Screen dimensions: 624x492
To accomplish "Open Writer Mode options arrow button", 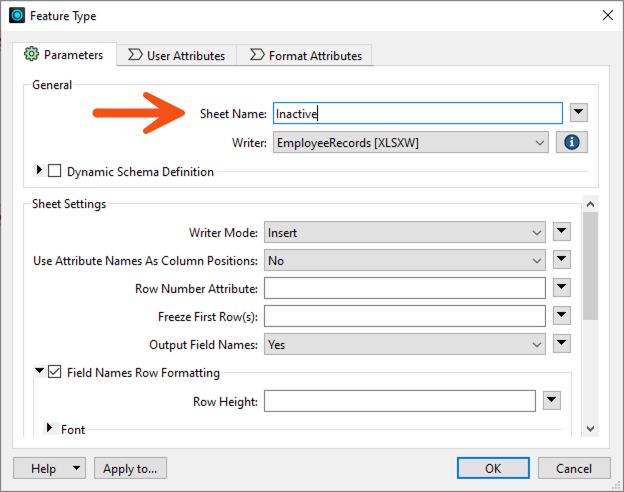I will (x=561, y=232).
